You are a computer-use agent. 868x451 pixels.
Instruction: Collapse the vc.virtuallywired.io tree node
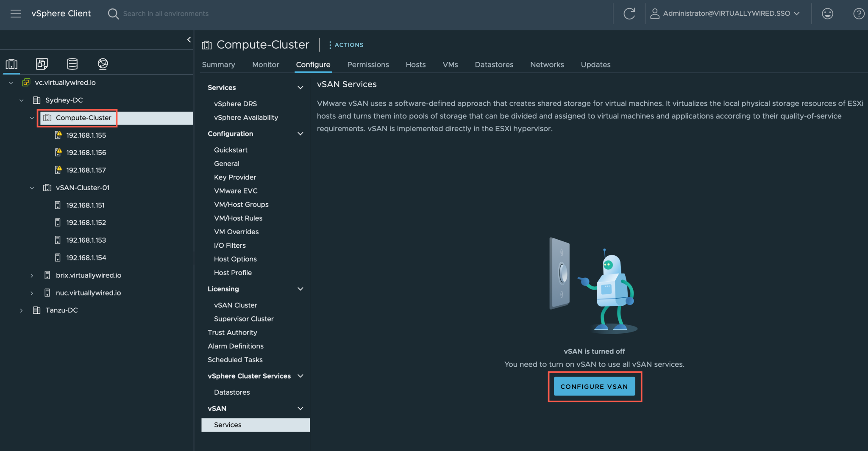tap(11, 83)
